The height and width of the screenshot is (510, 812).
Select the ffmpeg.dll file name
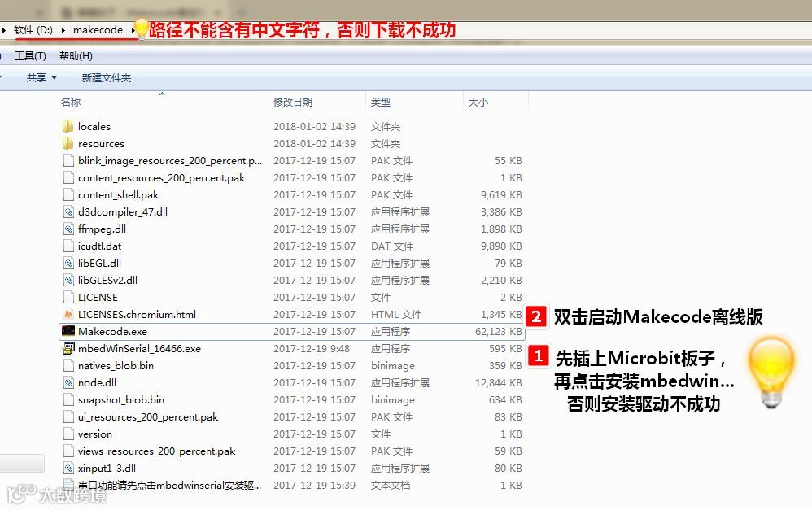click(x=102, y=229)
